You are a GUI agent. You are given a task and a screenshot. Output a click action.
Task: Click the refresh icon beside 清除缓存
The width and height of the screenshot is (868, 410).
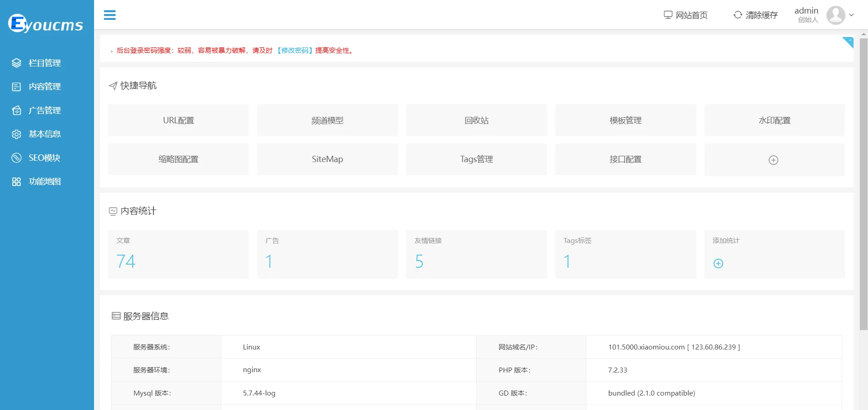(x=737, y=15)
